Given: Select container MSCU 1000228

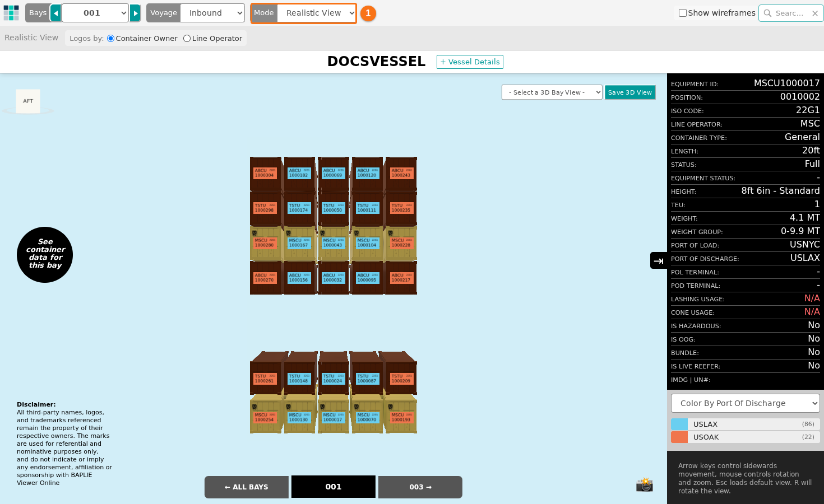Looking at the screenshot, I should [x=401, y=242].
